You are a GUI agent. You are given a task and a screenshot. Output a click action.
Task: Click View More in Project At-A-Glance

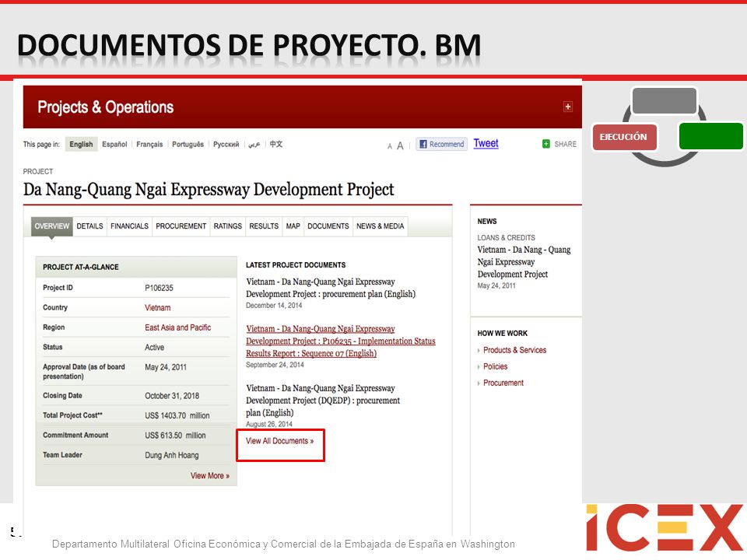pyautogui.click(x=210, y=476)
